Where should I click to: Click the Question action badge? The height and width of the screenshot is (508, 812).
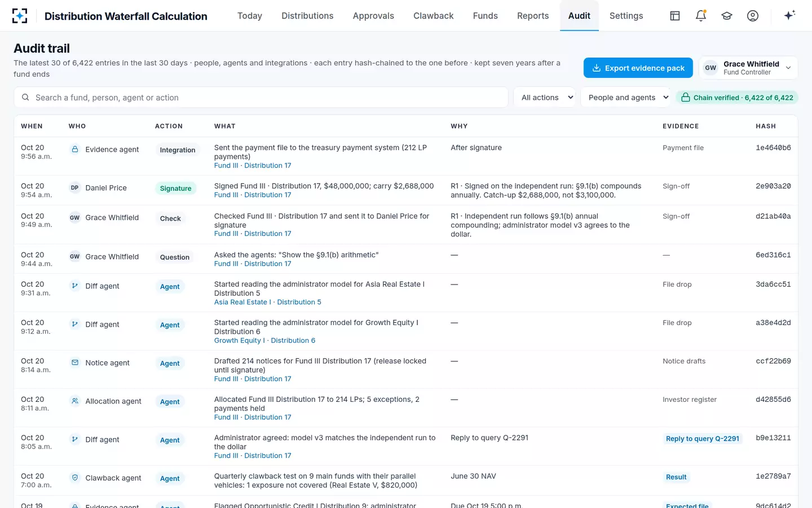tap(174, 257)
